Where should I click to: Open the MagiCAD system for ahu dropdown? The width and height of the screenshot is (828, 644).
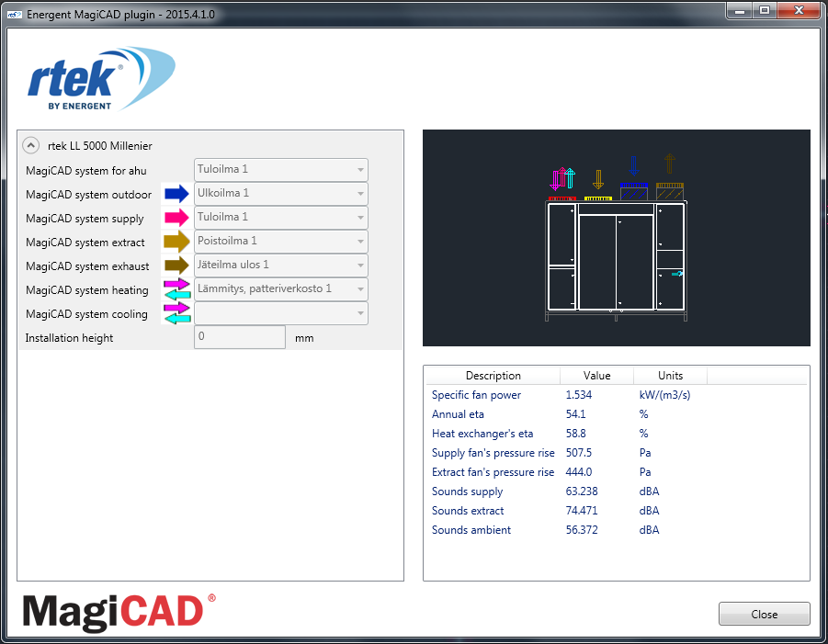(x=281, y=170)
